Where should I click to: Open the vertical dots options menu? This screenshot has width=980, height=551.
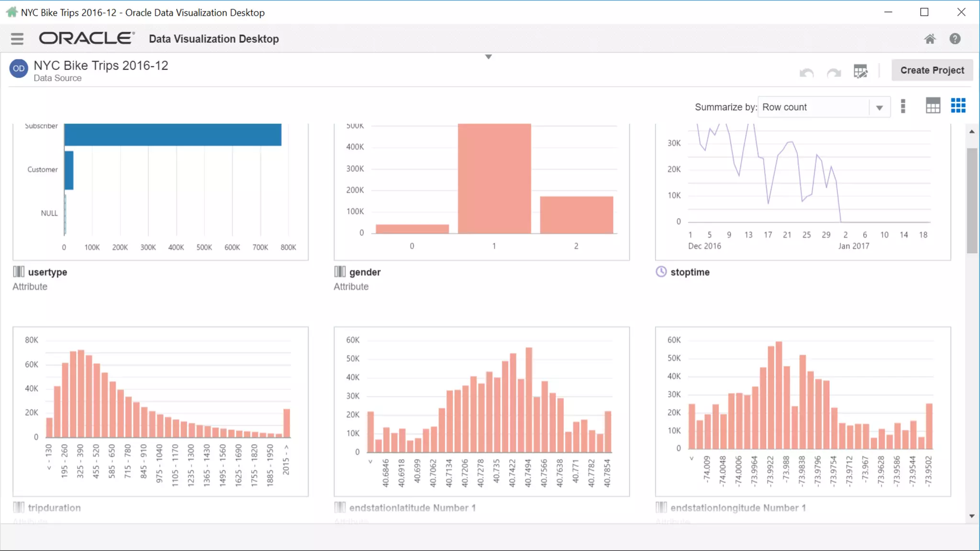pos(903,106)
